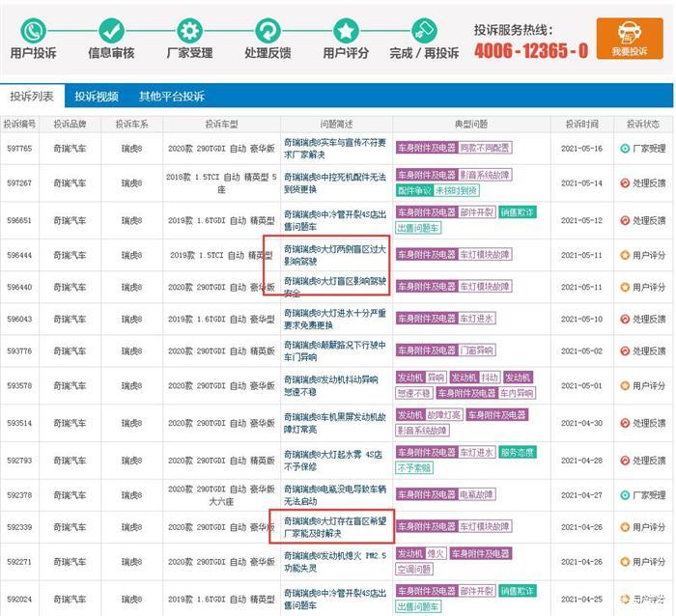Image resolution: width=676 pixels, height=616 pixels.
Task: Open the 其他平台投诉 tab
Action: click(172, 96)
